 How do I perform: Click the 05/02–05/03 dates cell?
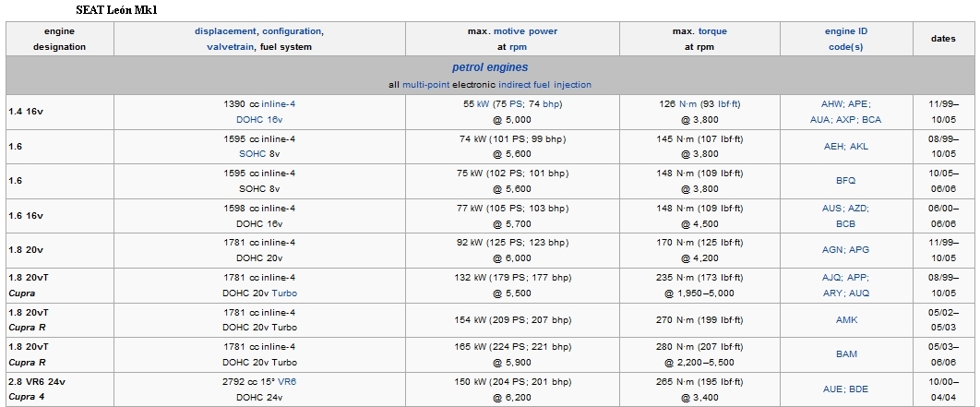[943, 320]
